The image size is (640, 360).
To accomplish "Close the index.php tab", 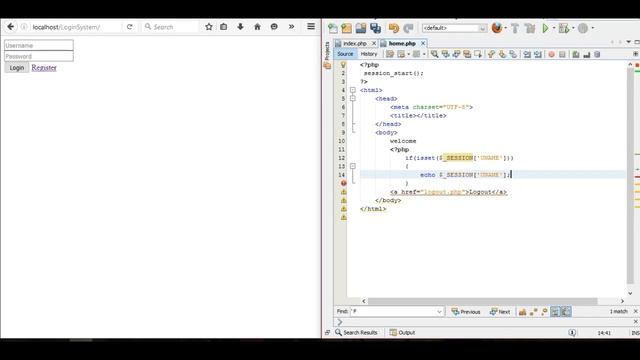I will pyautogui.click(x=373, y=43).
